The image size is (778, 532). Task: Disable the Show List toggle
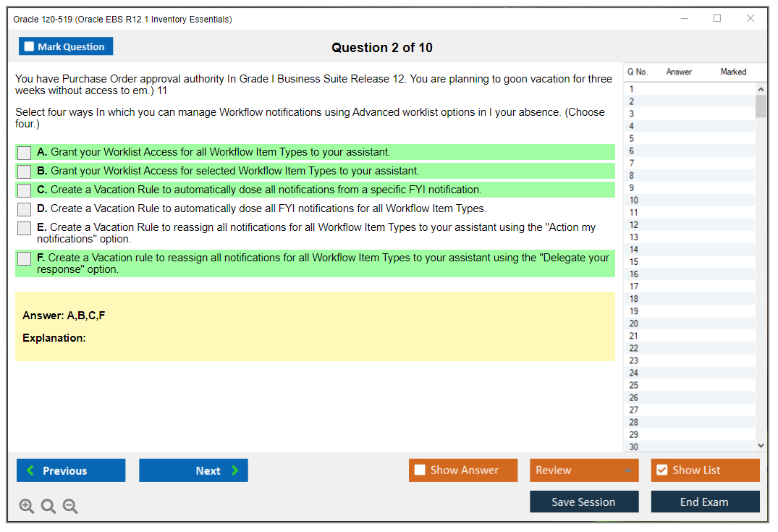(x=661, y=470)
